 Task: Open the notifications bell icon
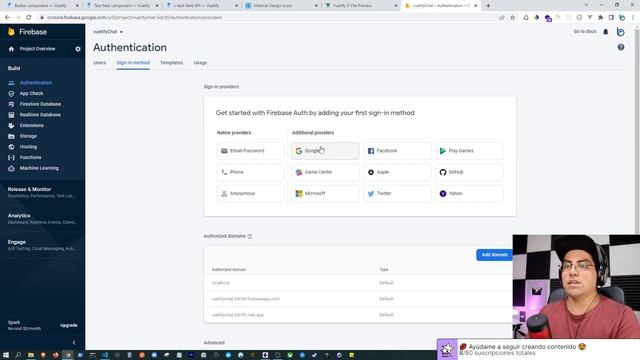tap(606, 32)
